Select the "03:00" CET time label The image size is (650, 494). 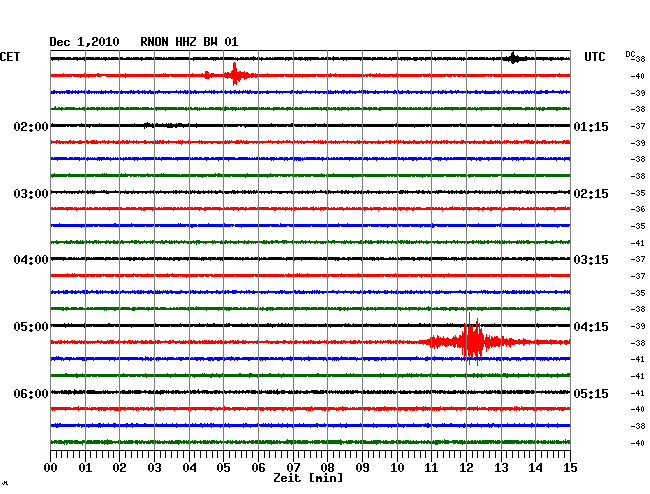[31, 194]
